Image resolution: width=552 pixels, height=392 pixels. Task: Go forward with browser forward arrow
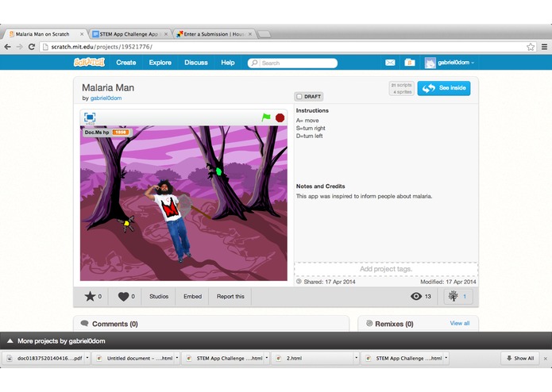tap(20, 47)
